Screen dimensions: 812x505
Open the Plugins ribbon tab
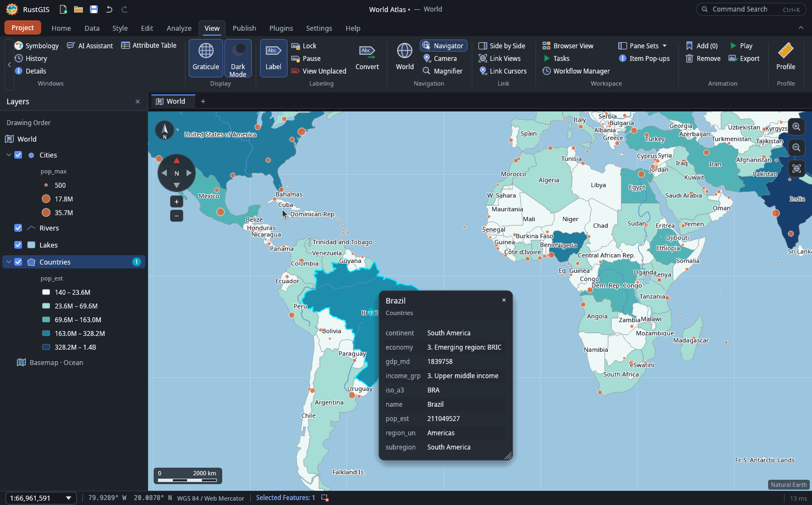281,28
